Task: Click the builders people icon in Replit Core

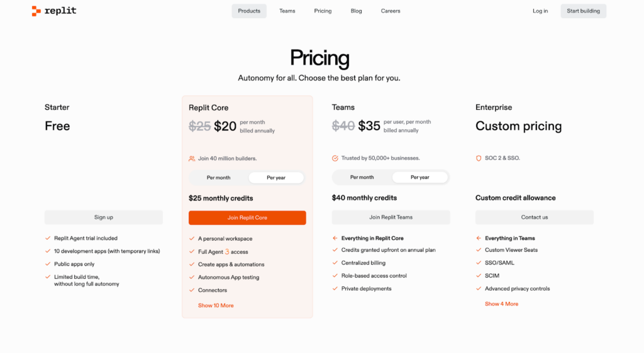Action: tap(192, 158)
